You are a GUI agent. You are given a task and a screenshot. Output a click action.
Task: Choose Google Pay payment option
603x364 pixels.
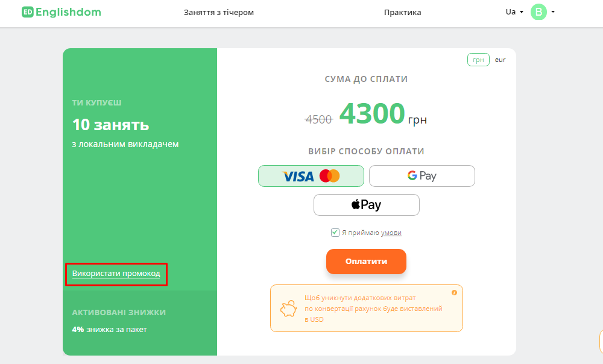[422, 176]
